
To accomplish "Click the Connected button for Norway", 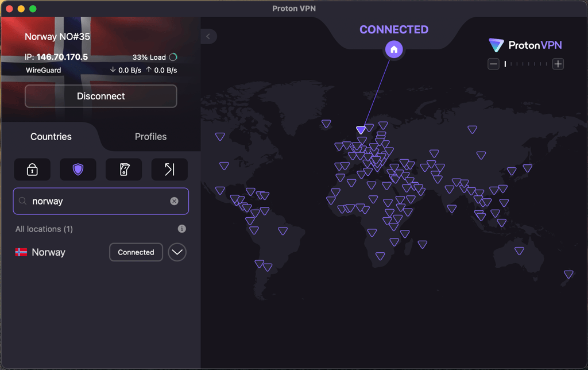I will point(136,252).
